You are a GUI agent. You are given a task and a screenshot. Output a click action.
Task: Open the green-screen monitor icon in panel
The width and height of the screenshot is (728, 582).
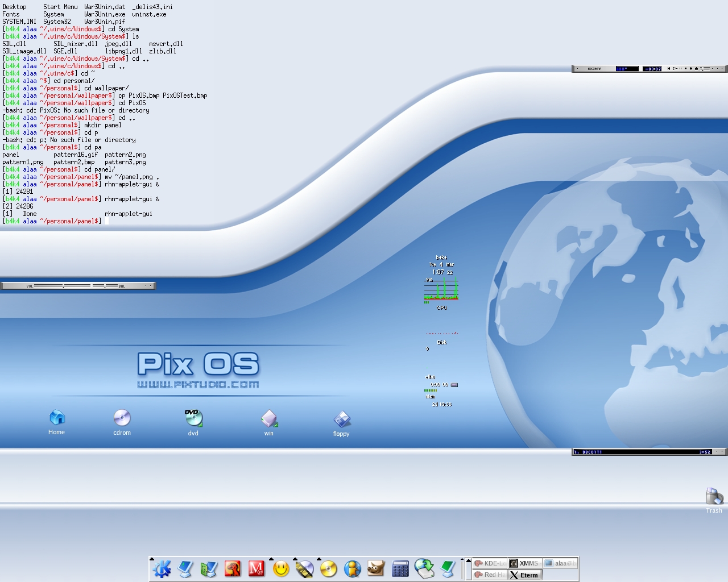point(448,569)
